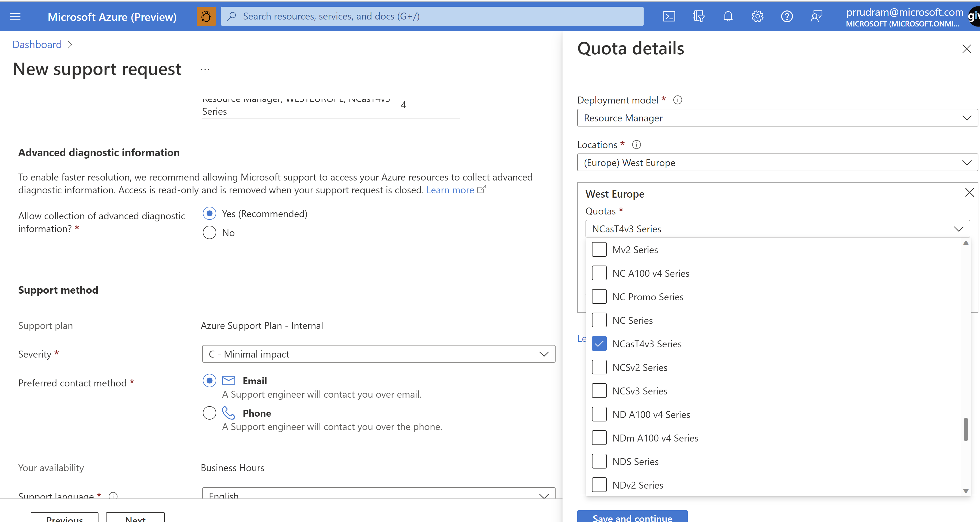Click the orange bug preview icon
This screenshot has height=522, width=980.
coord(206,16)
